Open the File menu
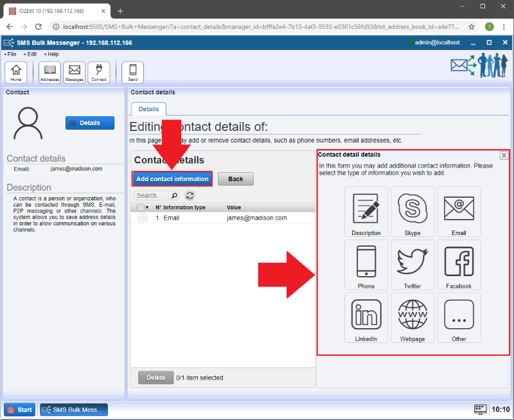 (11, 54)
